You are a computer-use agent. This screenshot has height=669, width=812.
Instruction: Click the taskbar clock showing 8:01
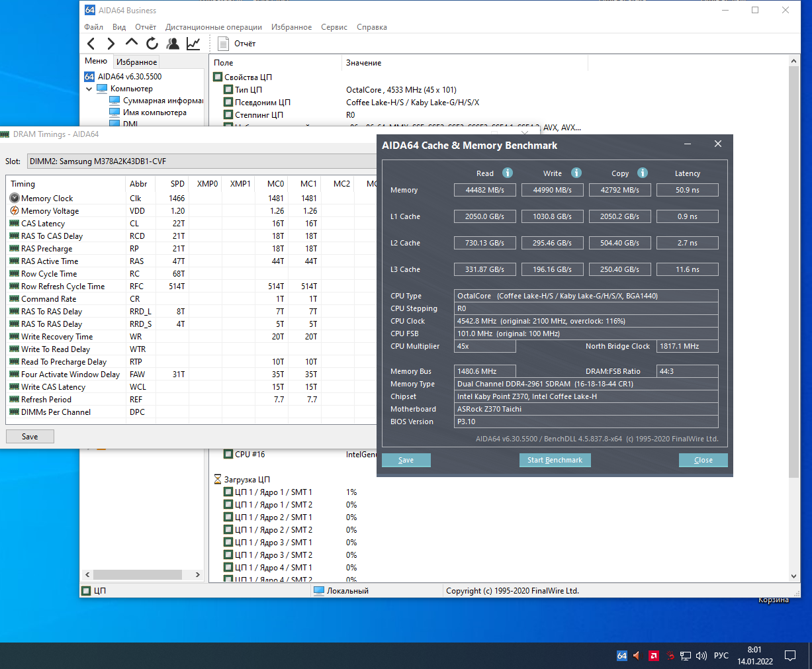(x=755, y=655)
